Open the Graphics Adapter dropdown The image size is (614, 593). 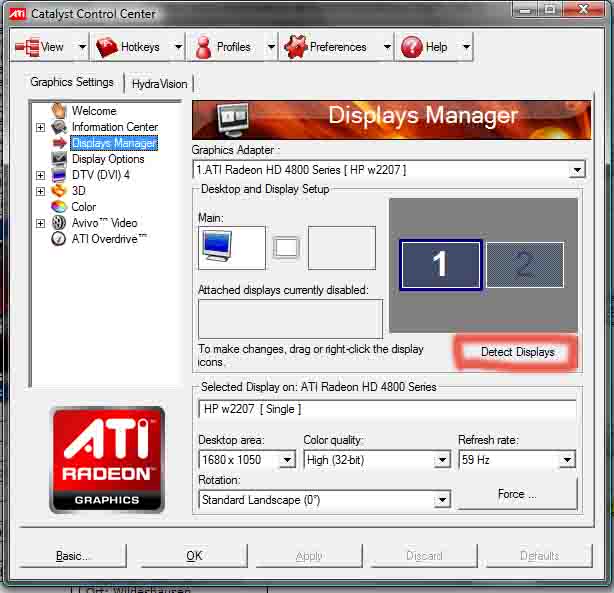click(x=577, y=170)
